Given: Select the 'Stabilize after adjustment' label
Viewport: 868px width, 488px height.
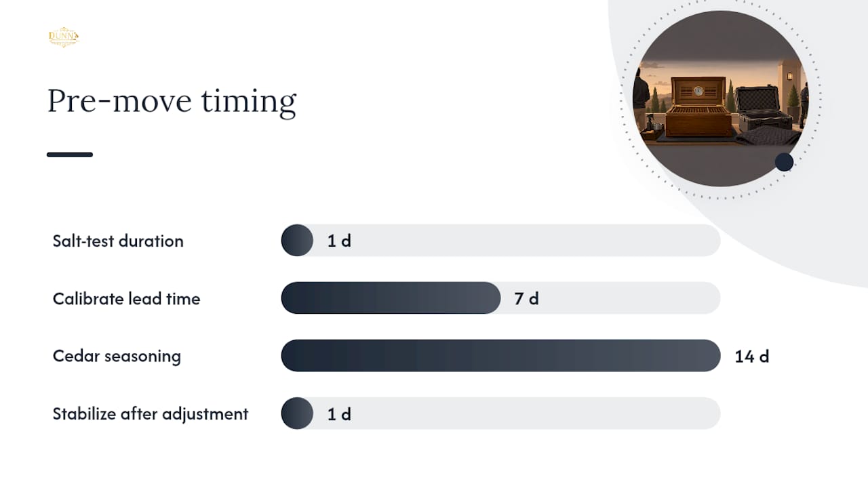Looking at the screenshot, I should (x=151, y=413).
